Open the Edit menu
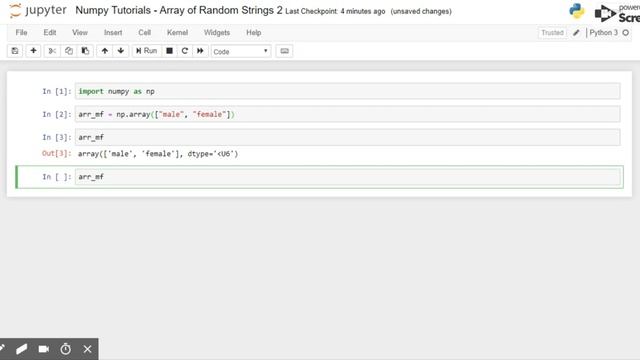Viewport: 640px width, 360px height. tap(50, 33)
